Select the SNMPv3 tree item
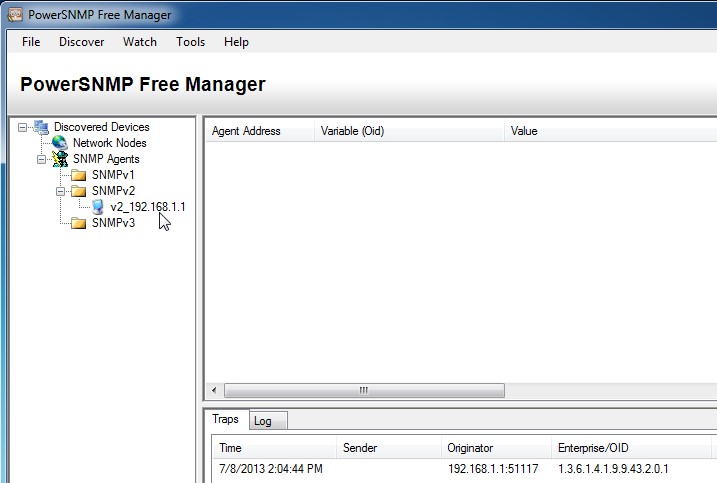Screen dimensions: 717x483 coord(113,223)
